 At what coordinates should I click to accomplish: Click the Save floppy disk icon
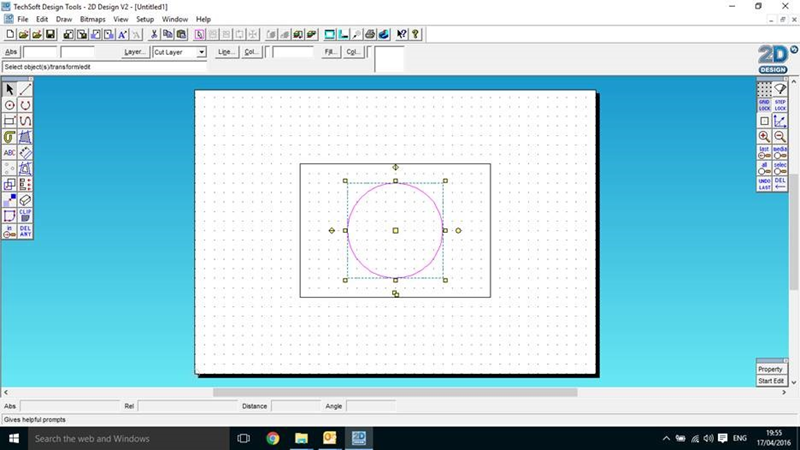50,34
